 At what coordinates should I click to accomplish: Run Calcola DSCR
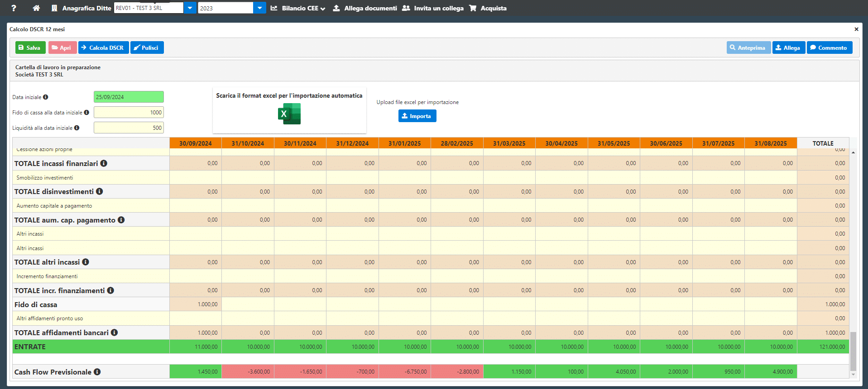click(x=104, y=47)
